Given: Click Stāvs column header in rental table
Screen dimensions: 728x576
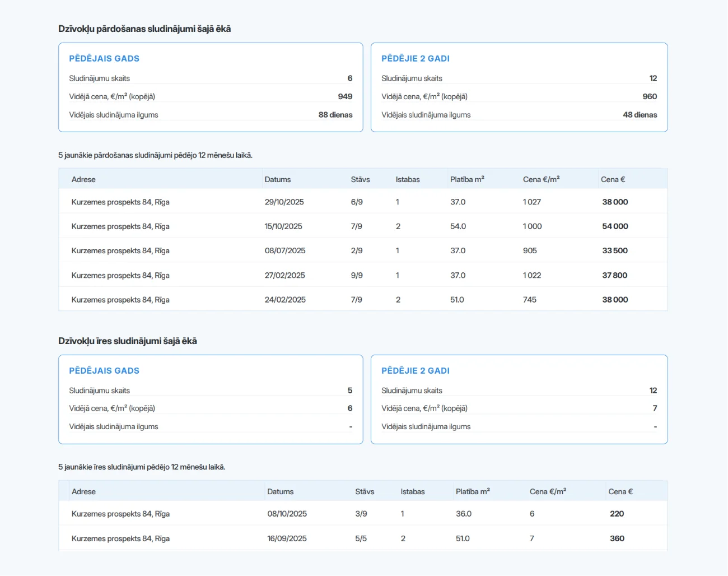Looking at the screenshot, I should tap(365, 491).
